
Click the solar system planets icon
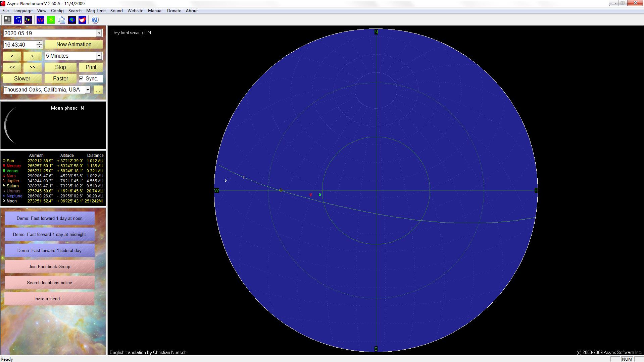[x=28, y=20]
